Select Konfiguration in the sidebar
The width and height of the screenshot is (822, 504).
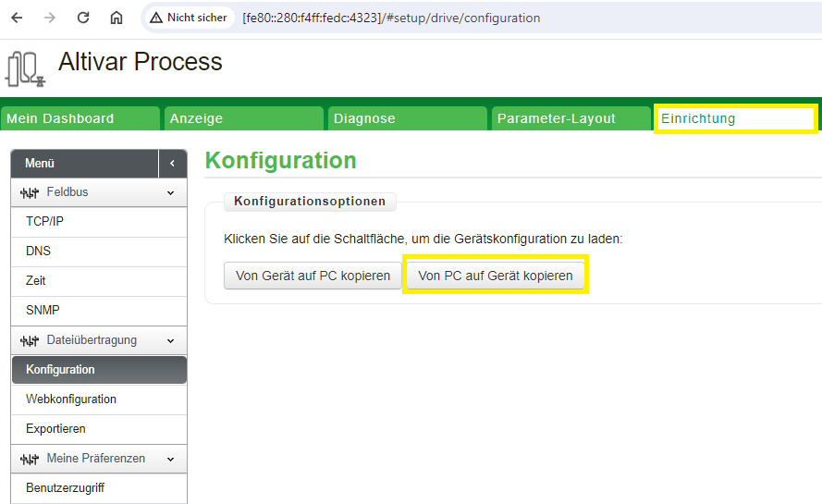point(99,370)
